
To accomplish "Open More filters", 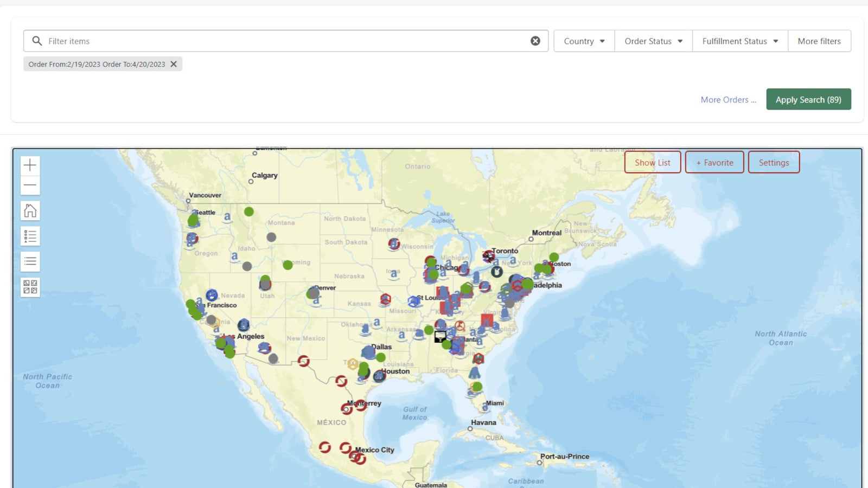I will [819, 41].
